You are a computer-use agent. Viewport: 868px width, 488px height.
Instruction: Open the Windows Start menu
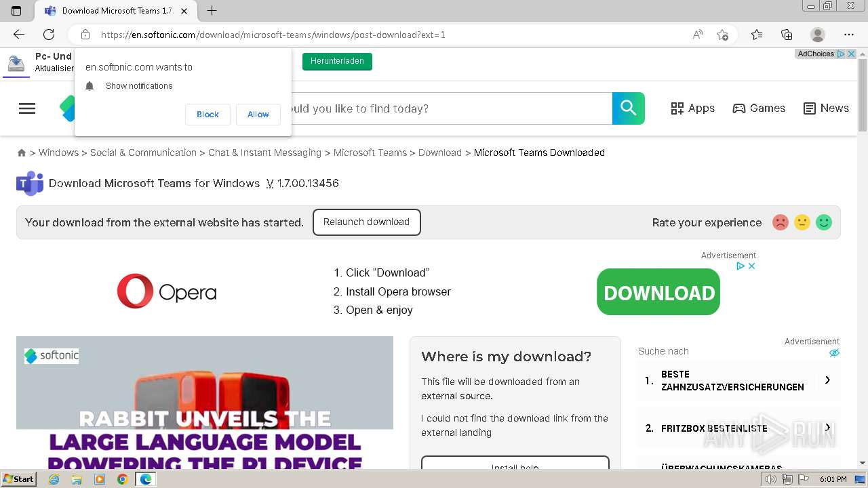[19, 479]
